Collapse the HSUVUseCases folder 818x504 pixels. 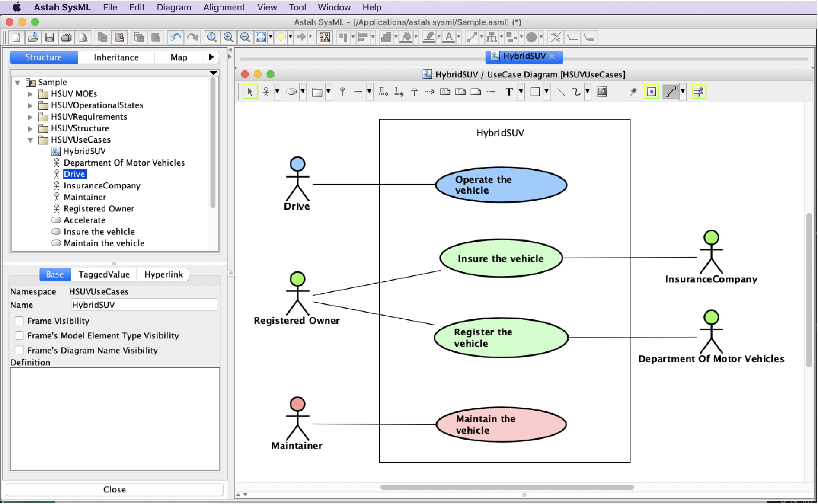pos(30,140)
